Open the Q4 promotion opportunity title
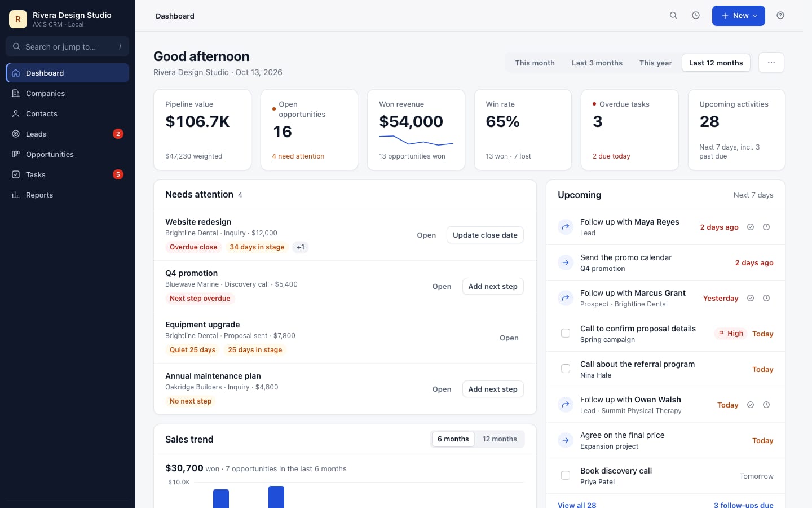Screen dimensions: 812x508 (191, 273)
